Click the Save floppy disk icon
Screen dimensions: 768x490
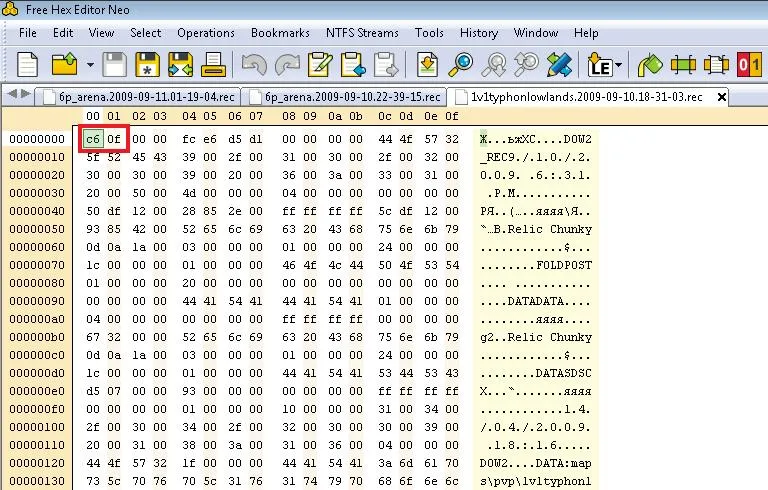[x=115, y=65]
